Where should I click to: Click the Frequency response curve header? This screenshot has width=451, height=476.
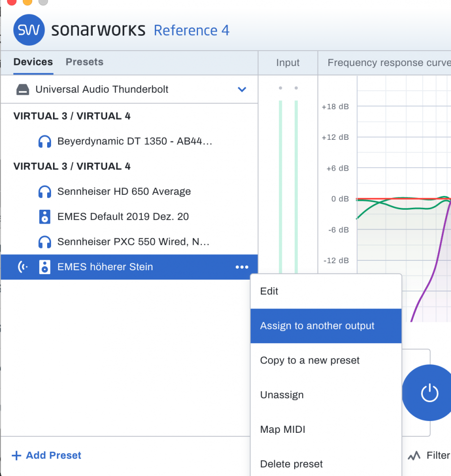point(389,63)
